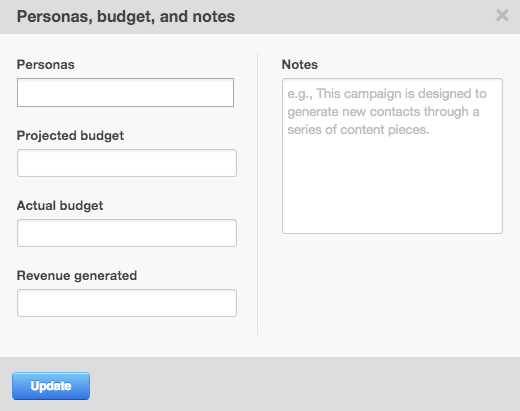The width and height of the screenshot is (520, 411).
Task: Click the Notes heading label
Action: coord(300,65)
